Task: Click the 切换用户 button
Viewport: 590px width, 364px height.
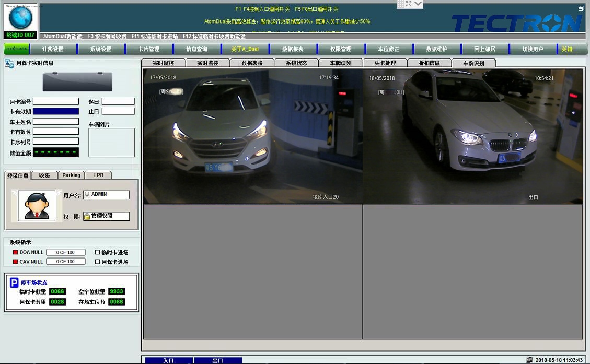Action: coord(533,49)
